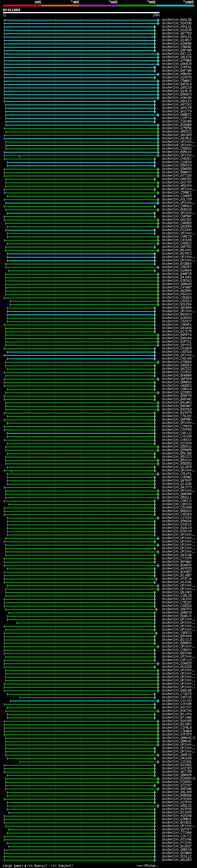Select hit label UniRef100_A9XLG1
This screenshot has height=868, width=197.
coord(177,26)
